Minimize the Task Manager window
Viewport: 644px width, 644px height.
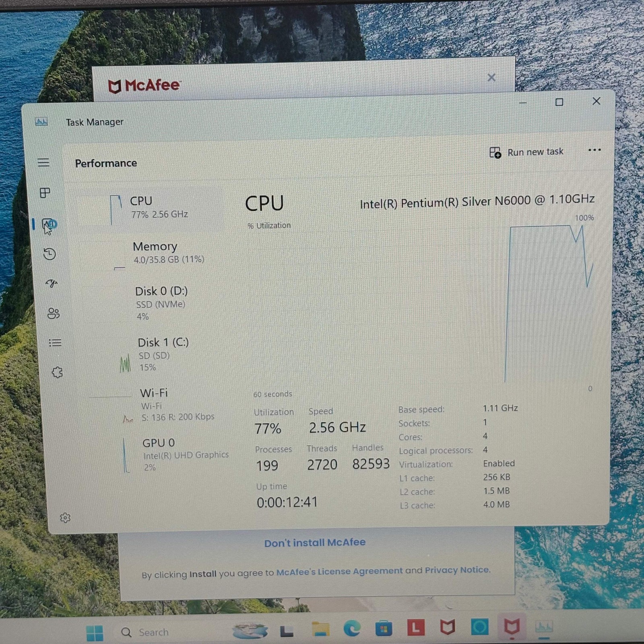pyautogui.click(x=523, y=103)
